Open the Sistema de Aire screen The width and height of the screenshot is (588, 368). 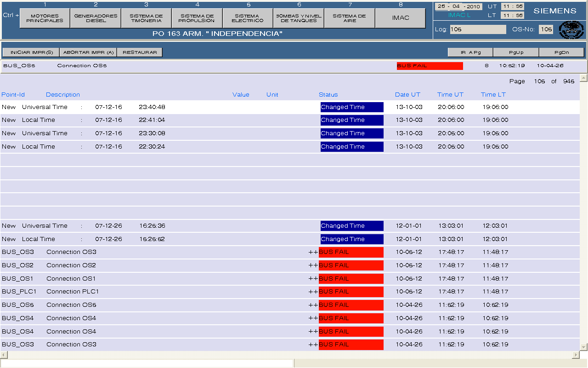click(349, 18)
